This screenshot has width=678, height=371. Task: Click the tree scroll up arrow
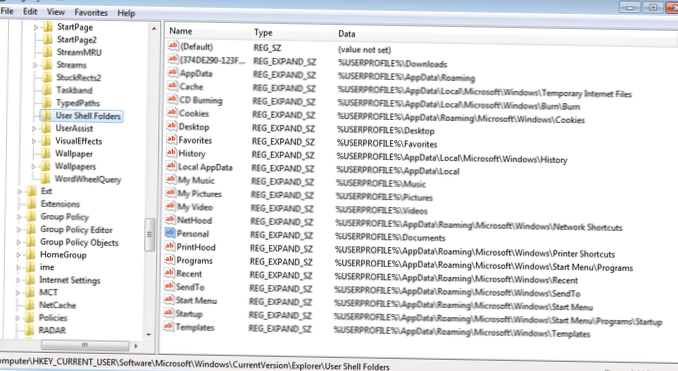coord(154,29)
